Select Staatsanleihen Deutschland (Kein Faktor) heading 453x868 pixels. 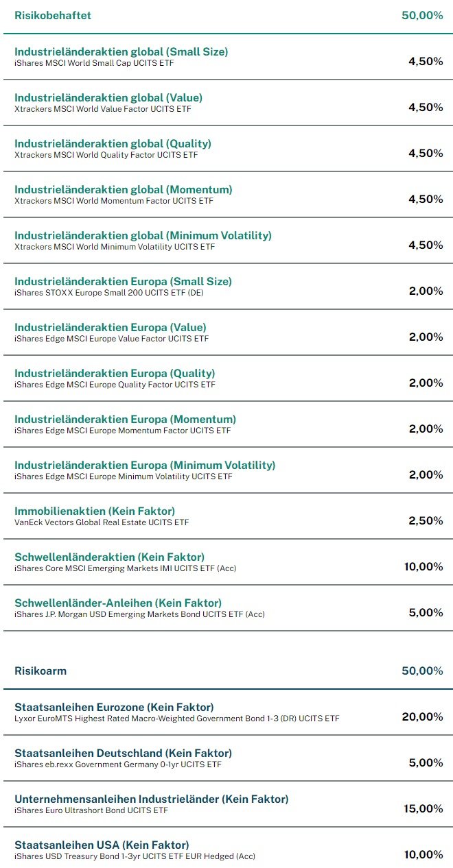[x=123, y=753]
